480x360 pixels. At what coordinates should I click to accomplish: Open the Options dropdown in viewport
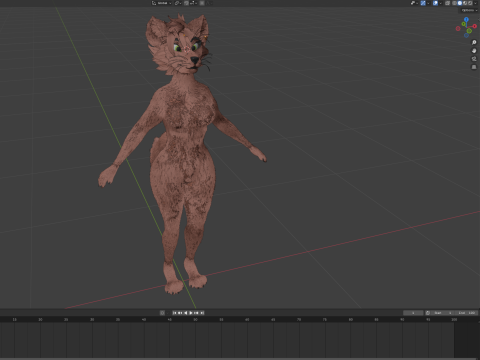(469, 10)
